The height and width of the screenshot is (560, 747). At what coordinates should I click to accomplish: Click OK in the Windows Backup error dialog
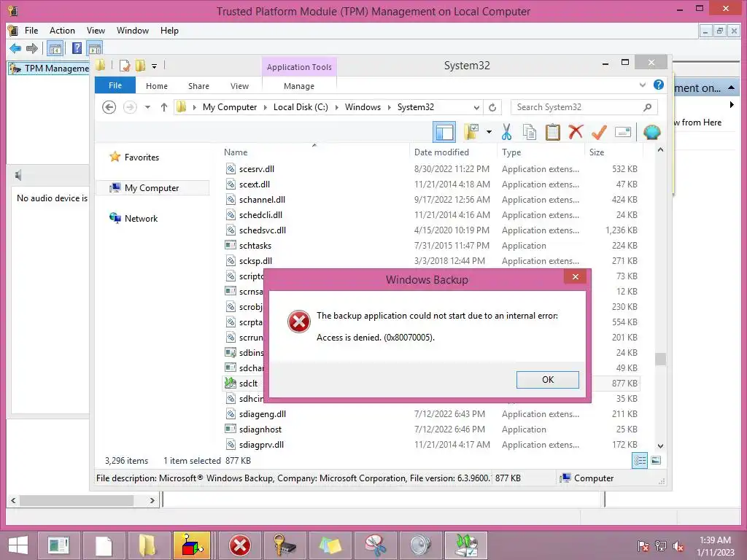[548, 379]
